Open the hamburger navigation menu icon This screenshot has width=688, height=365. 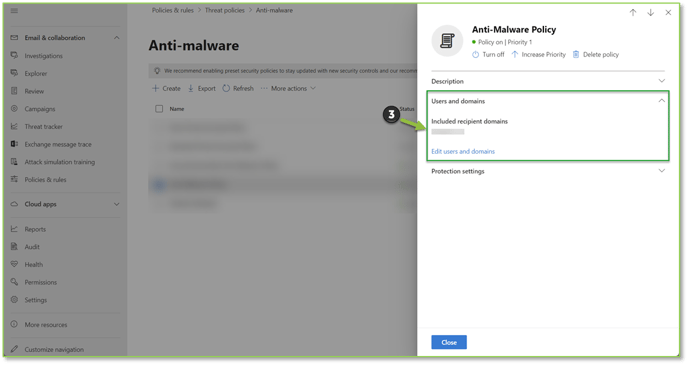[14, 11]
